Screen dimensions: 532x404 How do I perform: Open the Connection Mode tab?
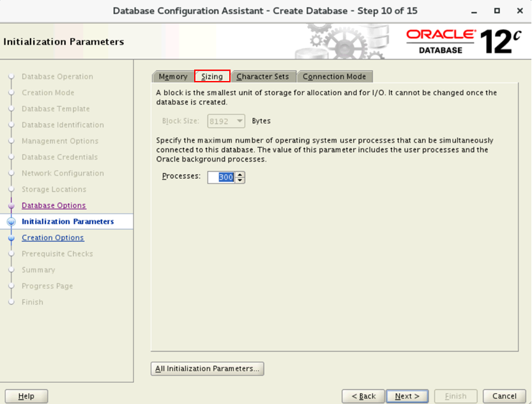point(334,77)
